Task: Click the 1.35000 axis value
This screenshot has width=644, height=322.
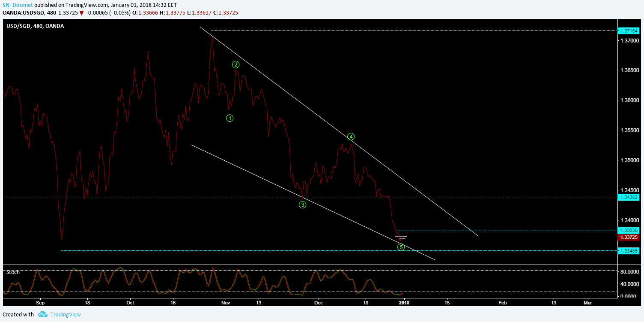Action: (x=630, y=160)
